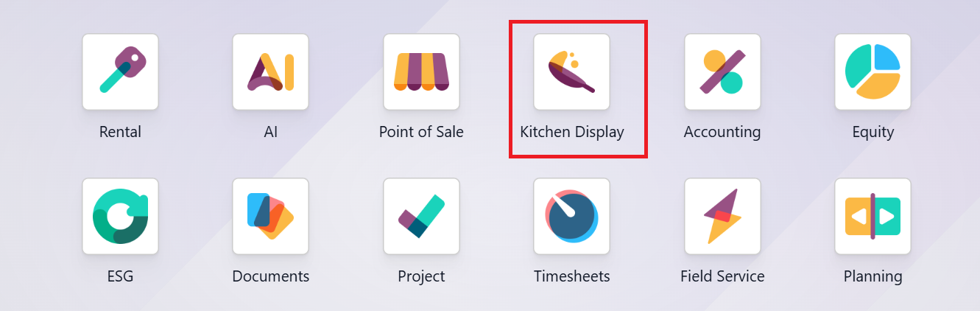
Task: Launch the Documents stacked pages icon
Action: click(270, 216)
